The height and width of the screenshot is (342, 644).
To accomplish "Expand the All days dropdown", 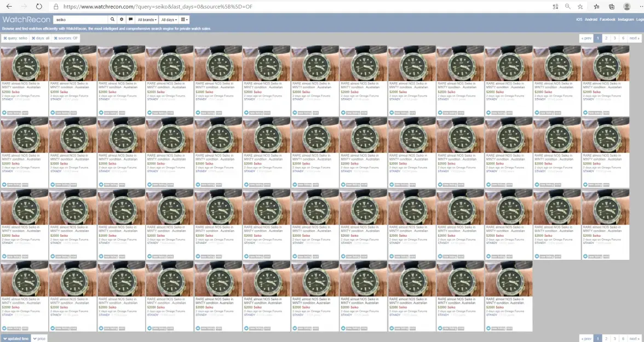I will (x=169, y=20).
